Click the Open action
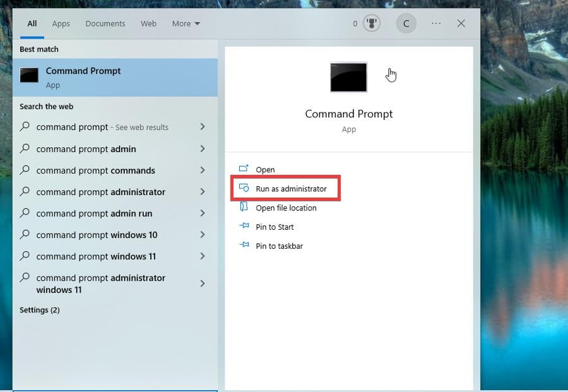Screen dimensions: 568x392 point(265,170)
